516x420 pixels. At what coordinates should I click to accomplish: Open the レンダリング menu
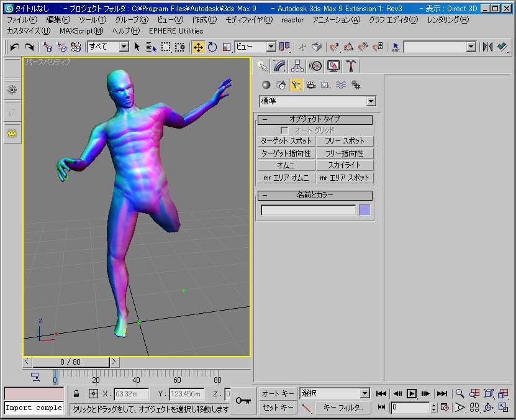tap(448, 20)
